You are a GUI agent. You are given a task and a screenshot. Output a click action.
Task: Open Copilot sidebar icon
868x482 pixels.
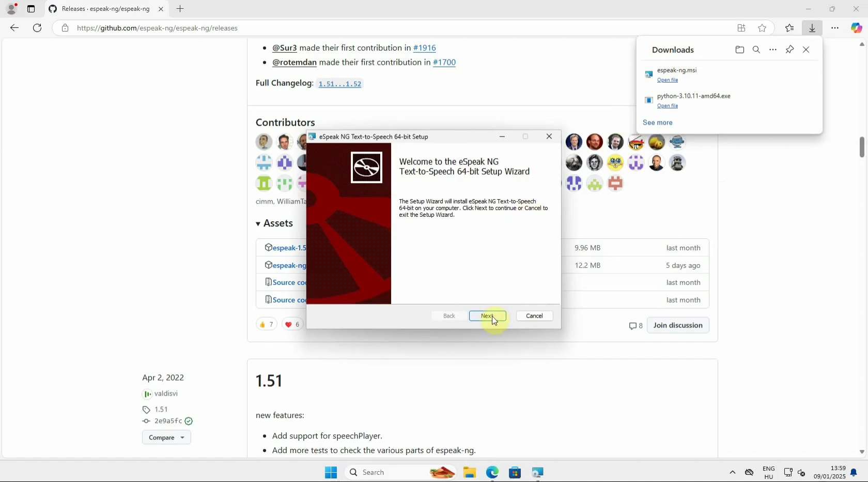(x=856, y=28)
